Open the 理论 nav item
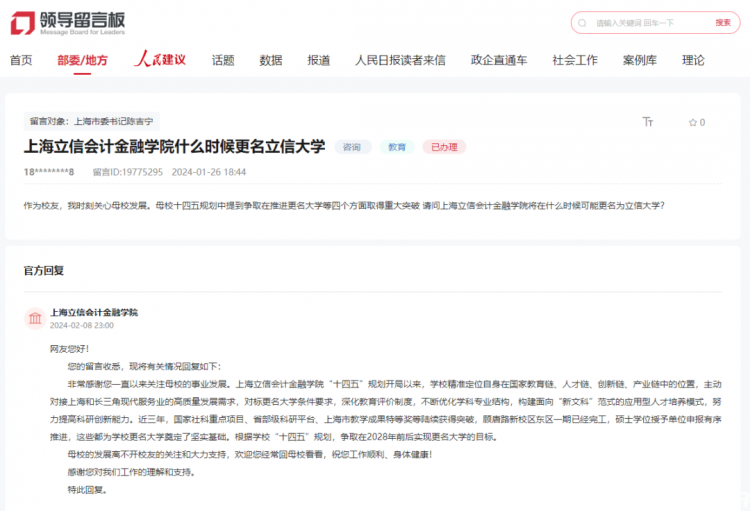The height and width of the screenshot is (511, 750). point(693,60)
